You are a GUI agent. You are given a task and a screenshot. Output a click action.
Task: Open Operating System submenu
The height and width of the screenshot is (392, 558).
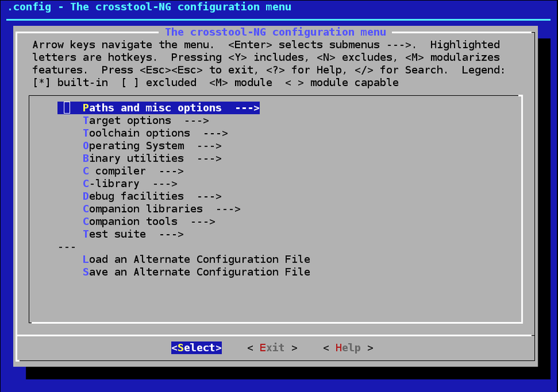point(153,146)
